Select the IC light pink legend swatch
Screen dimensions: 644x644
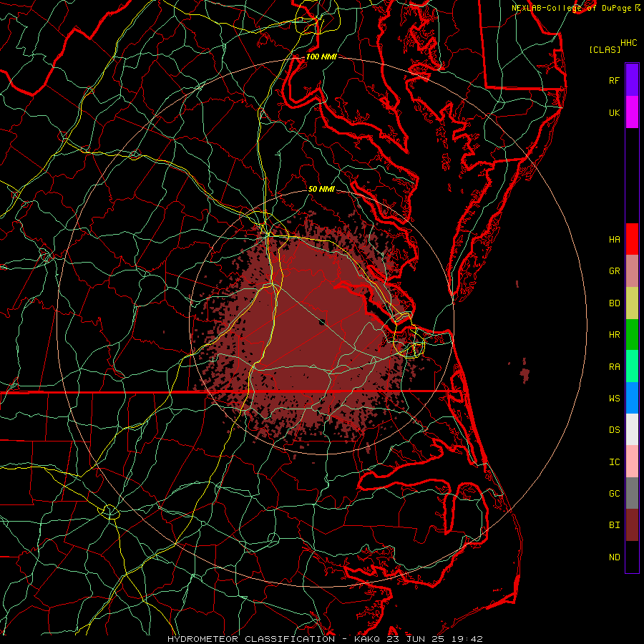tap(632, 462)
